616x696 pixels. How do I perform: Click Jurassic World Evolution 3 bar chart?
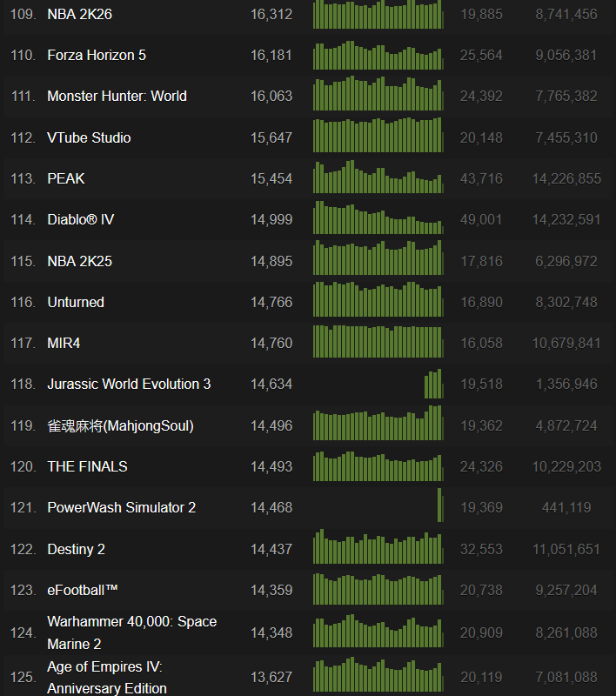(433, 384)
